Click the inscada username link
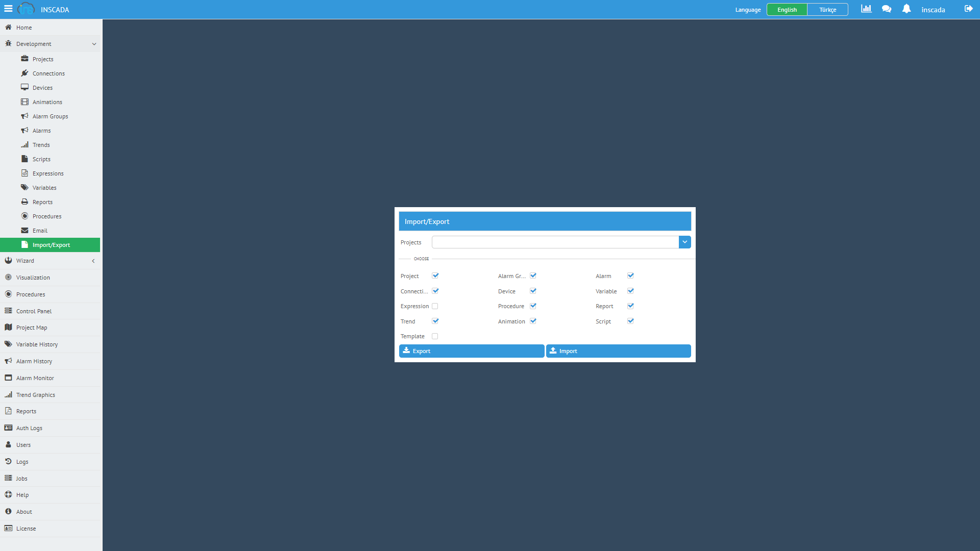This screenshot has height=551, width=980. pos(933,10)
